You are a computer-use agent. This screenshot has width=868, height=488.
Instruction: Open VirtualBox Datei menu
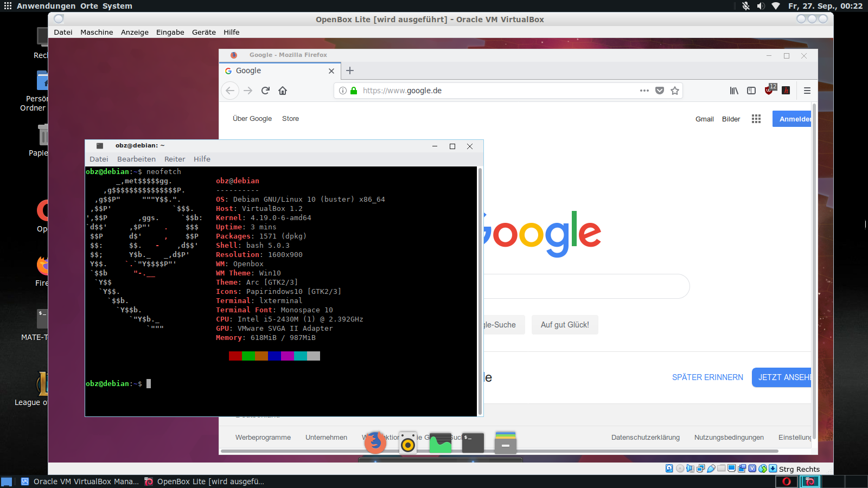click(x=63, y=32)
